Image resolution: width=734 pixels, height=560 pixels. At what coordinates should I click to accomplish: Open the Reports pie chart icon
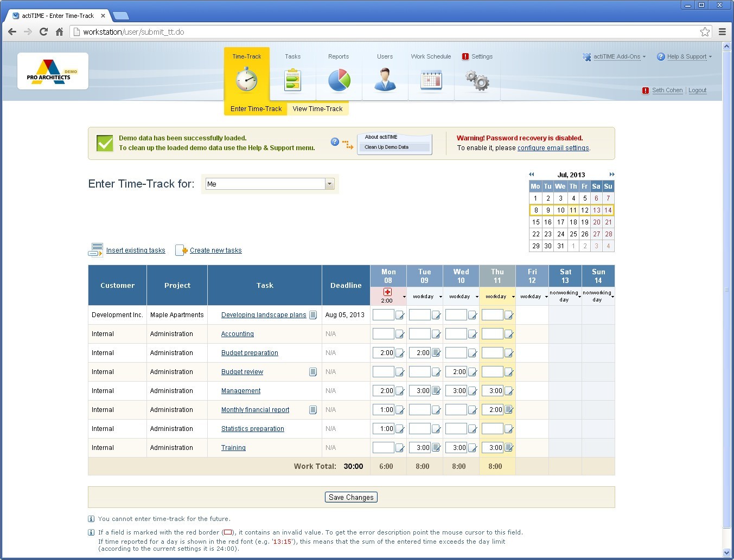[339, 80]
